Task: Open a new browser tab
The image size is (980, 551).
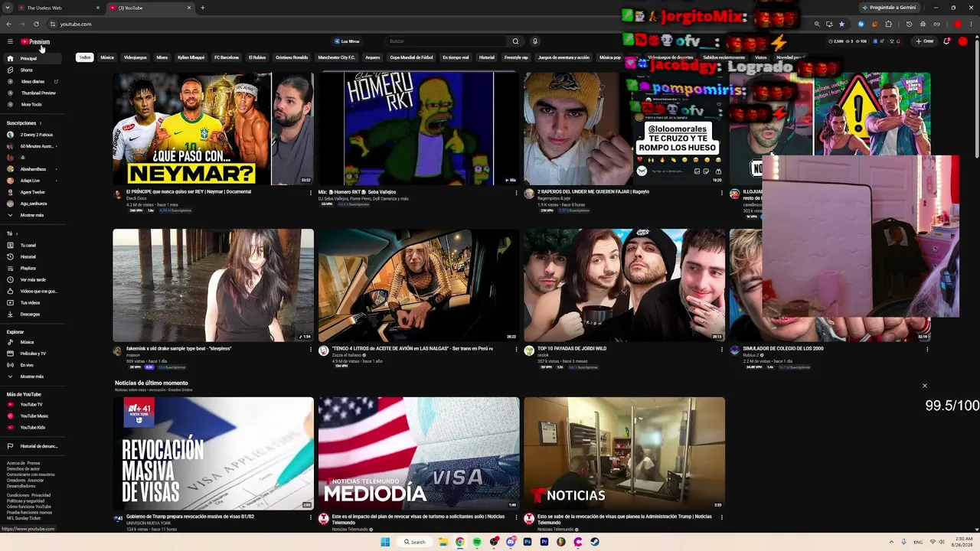Action: pos(202,8)
